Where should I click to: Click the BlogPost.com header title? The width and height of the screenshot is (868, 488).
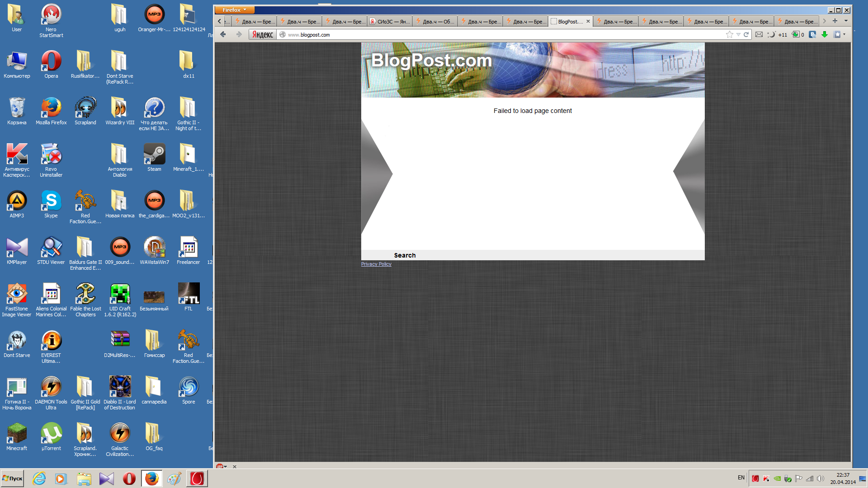(x=431, y=61)
